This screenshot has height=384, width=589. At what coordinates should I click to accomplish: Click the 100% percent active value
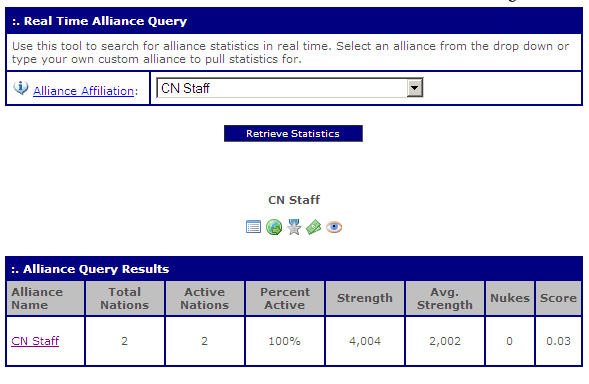pos(284,341)
